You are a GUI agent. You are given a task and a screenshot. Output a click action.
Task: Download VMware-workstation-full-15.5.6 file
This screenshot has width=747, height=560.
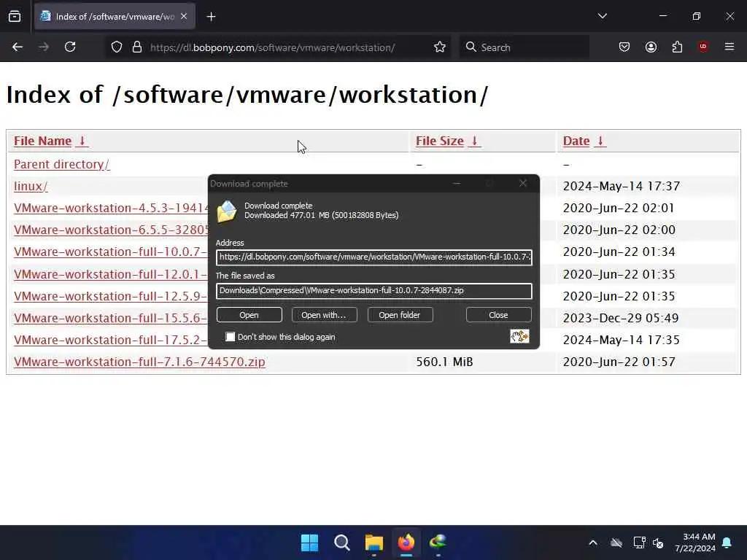pyautogui.click(x=111, y=318)
